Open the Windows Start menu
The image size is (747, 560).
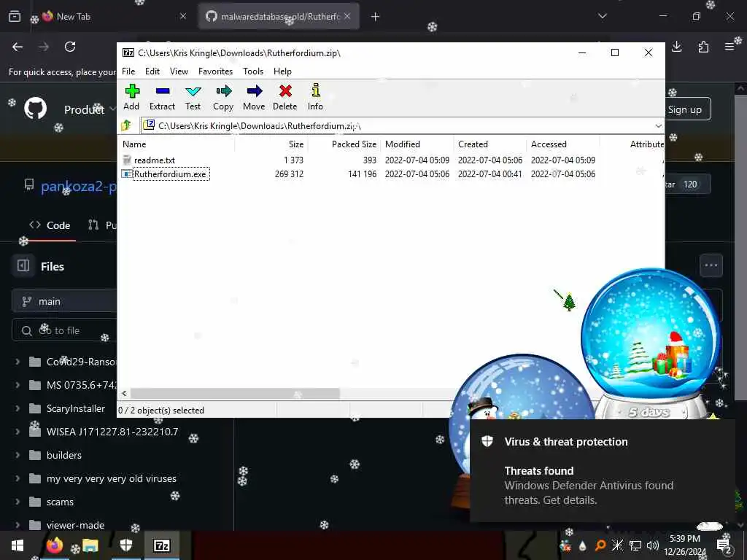tap(18, 545)
